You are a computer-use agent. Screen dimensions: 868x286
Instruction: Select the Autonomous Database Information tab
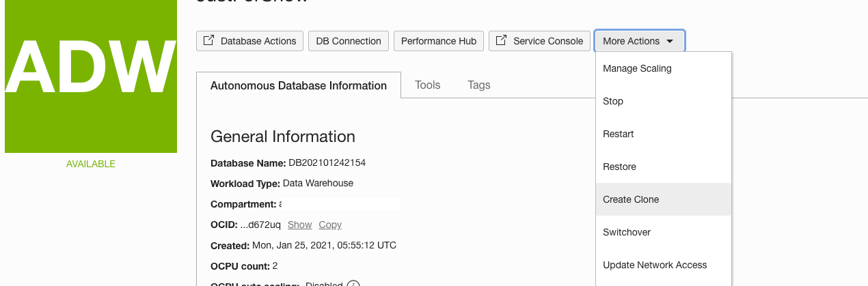[x=299, y=86]
